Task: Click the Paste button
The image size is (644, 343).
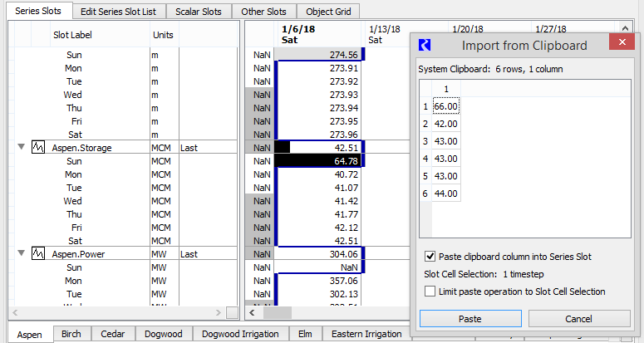Action: [469, 319]
